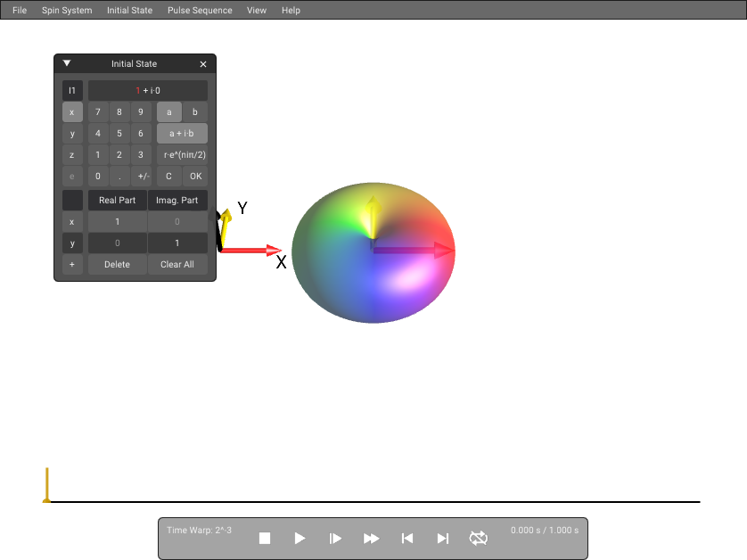Image resolution: width=747 pixels, height=560 pixels.
Task: Close the Initial State panel
Action: 203,64
